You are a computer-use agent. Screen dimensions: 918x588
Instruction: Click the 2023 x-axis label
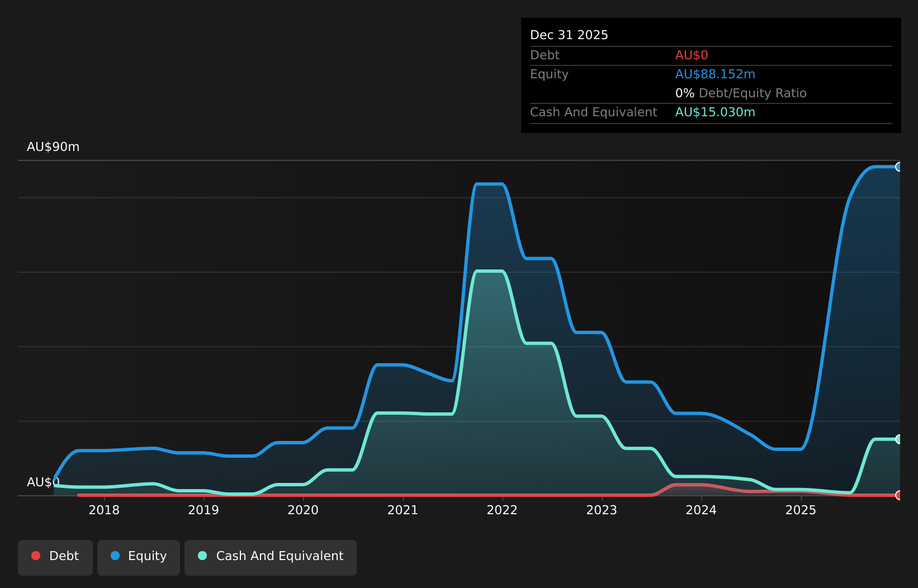point(602,510)
